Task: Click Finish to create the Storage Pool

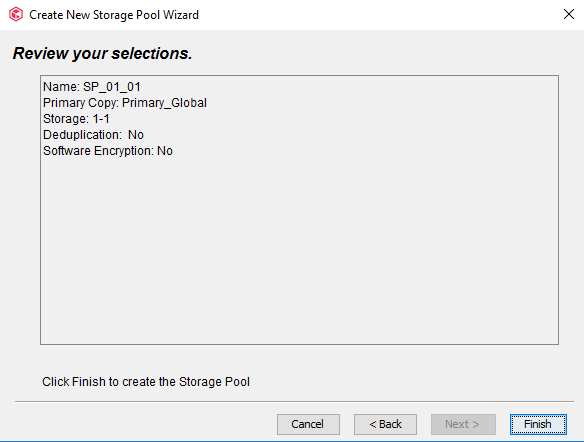Action: point(538,424)
